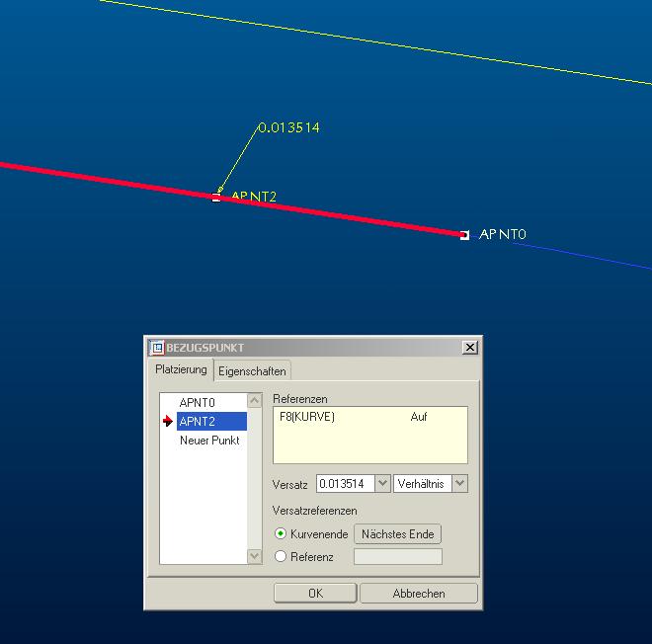Viewport: 652px width, 644px height.
Task: Click the point list scroll down arrow
Action: click(x=255, y=556)
